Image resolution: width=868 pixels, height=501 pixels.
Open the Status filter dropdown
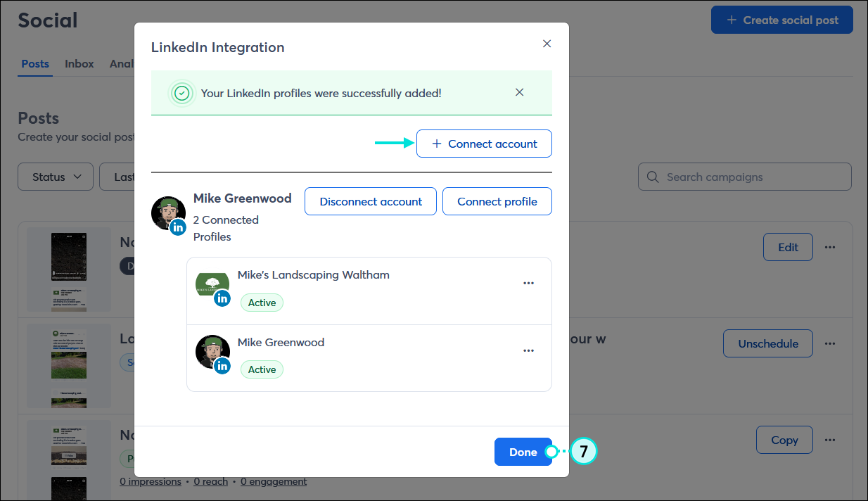pos(56,177)
